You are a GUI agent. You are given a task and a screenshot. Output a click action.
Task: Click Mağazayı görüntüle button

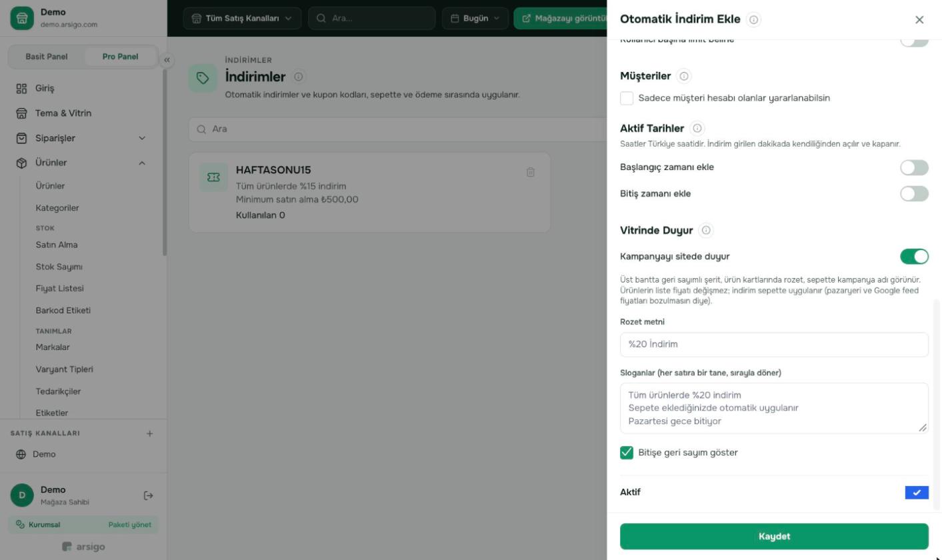562,18
